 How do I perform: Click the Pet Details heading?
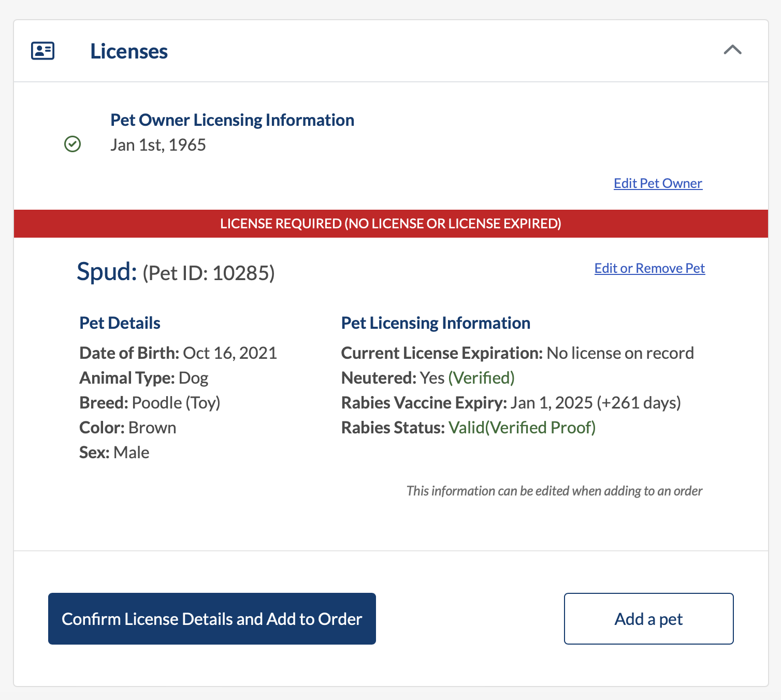pyautogui.click(x=120, y=323)
